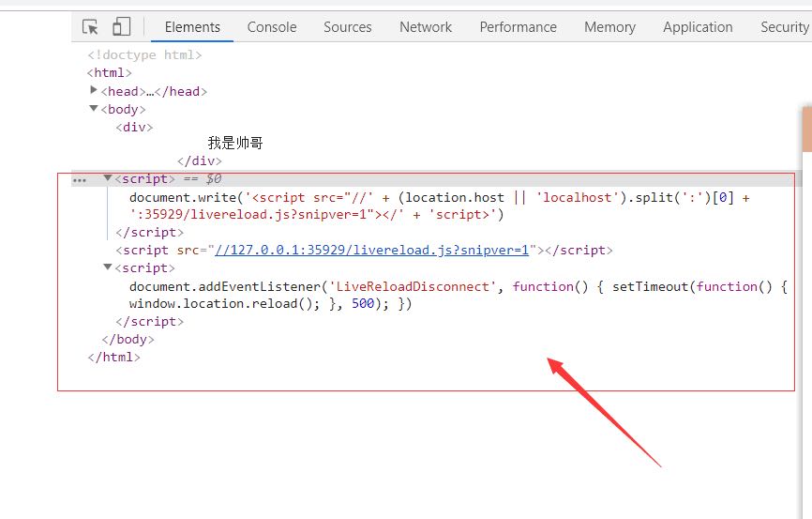Open the Network tab

pos(426,27)
